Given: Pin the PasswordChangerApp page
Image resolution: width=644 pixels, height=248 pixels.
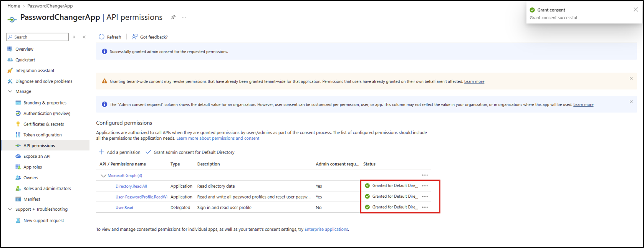Looking at the screenshot, I should (173, 17).
